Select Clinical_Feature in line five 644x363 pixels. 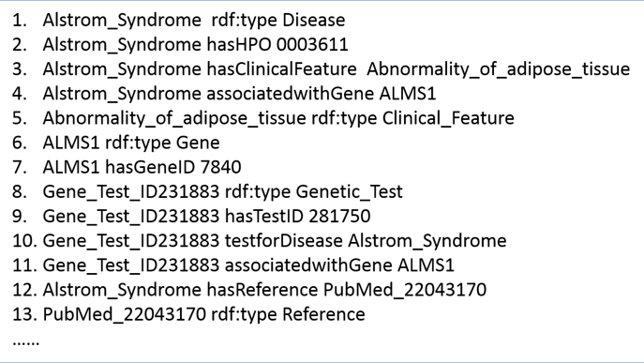pos(448,118)
